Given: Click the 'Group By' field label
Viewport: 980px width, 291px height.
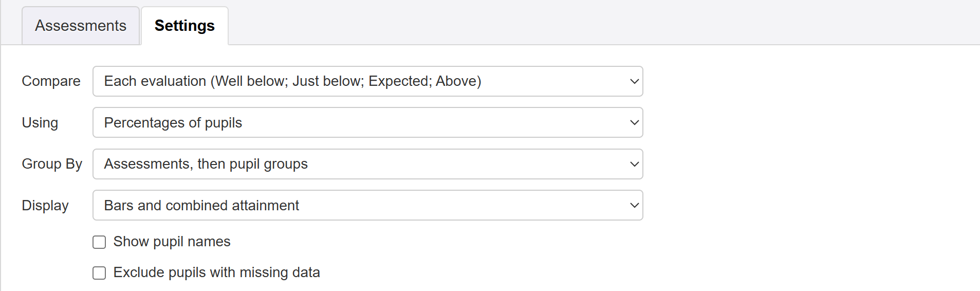Looking at the screenshot, I should pos(52,164).
